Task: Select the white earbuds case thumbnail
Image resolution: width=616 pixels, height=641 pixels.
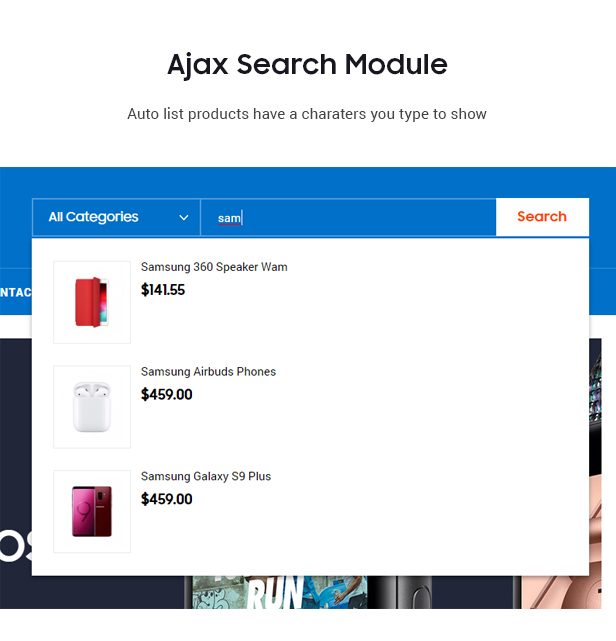Action: [x=92, y=407]
